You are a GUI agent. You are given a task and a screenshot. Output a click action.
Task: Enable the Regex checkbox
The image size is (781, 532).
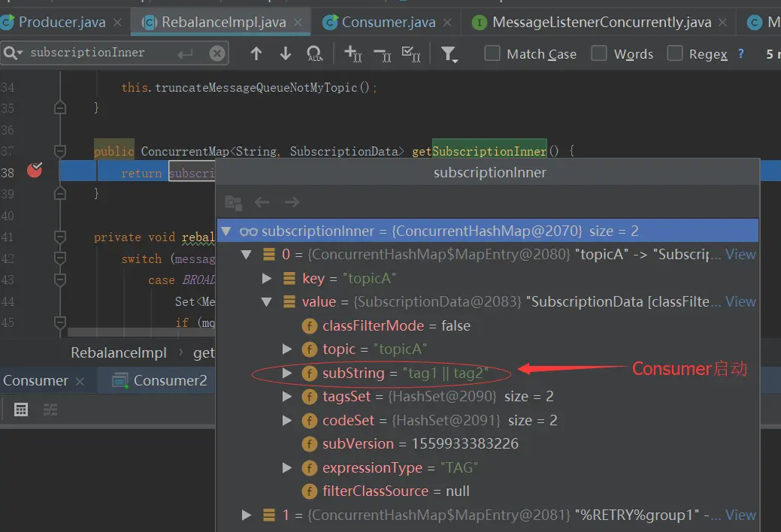pos(674,53)
